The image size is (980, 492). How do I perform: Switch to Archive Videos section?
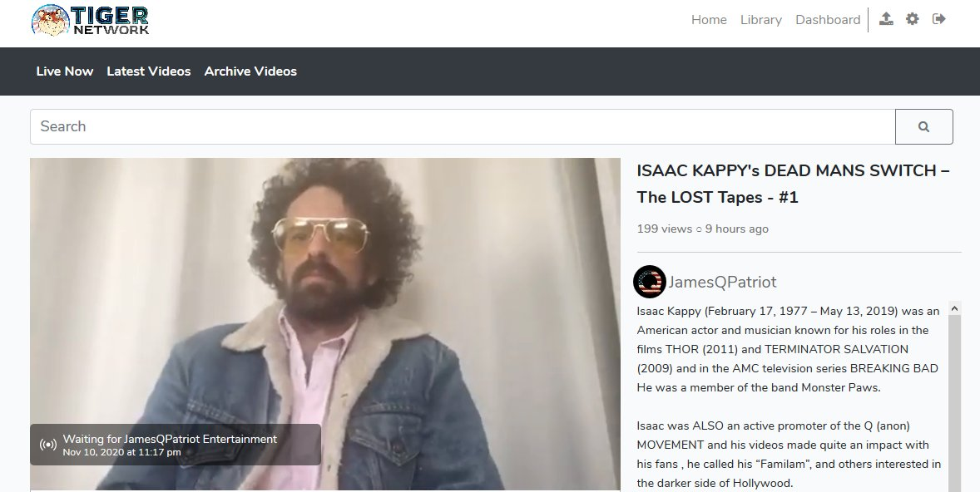250,71
